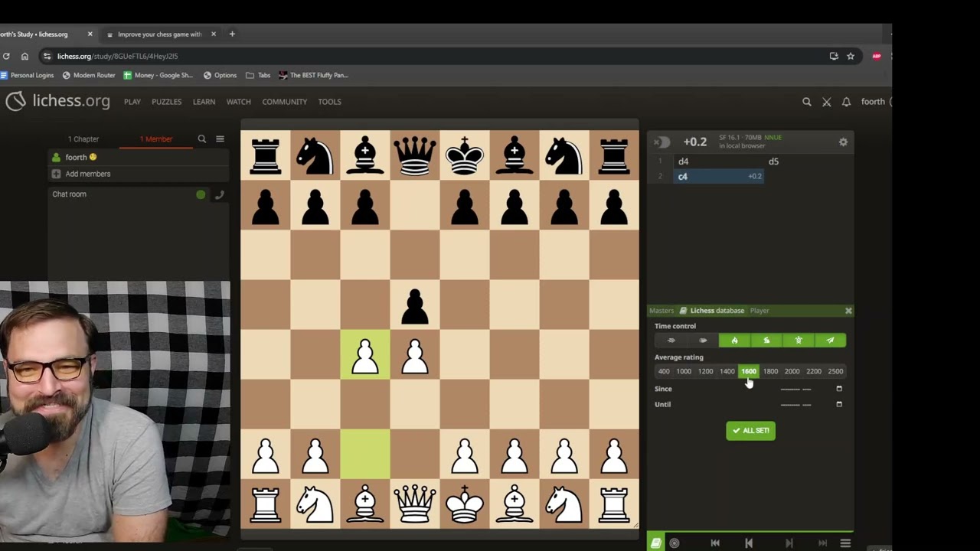Image resolution: width=980 pixels, height=551 pixels.
Task: Open a new browser tab
Action: (x=232, y=34)
